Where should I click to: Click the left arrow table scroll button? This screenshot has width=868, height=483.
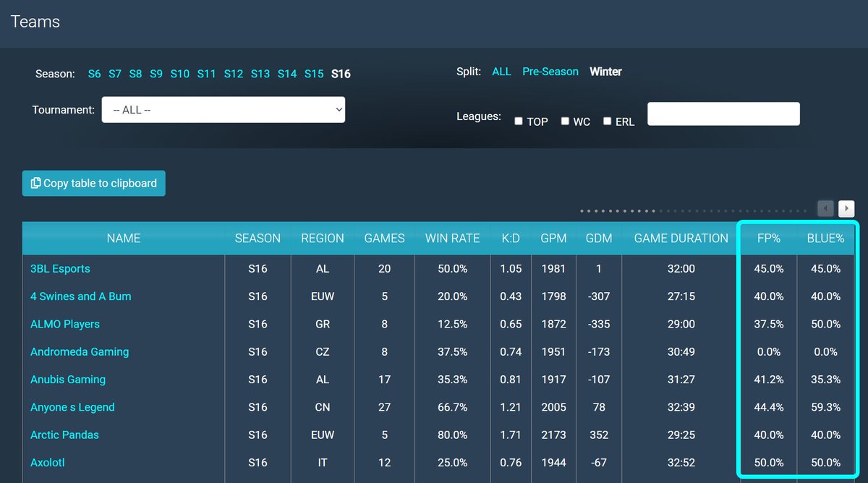825,209
